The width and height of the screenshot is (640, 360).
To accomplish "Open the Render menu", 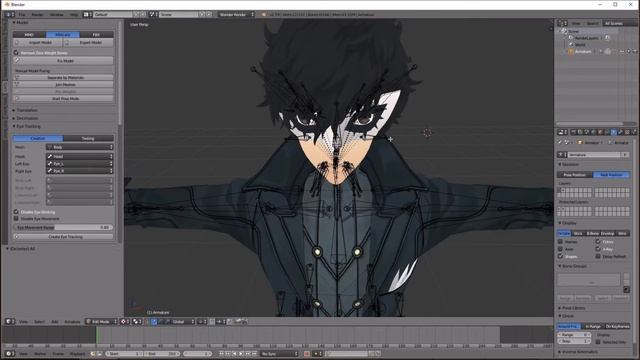I will click(x=38, y=14).
